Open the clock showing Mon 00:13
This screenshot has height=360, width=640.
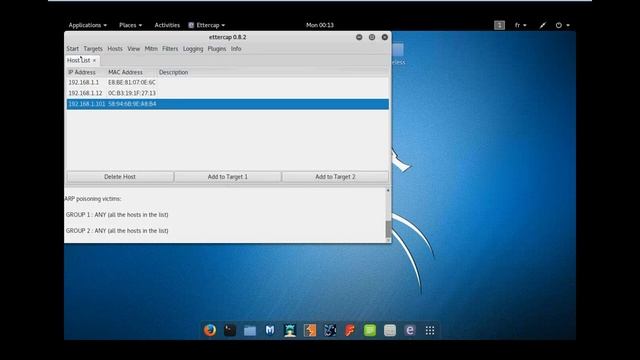[320, 25]
